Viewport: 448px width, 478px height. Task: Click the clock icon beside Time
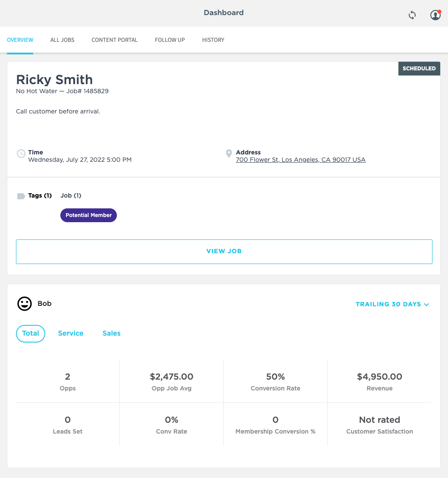21,153
